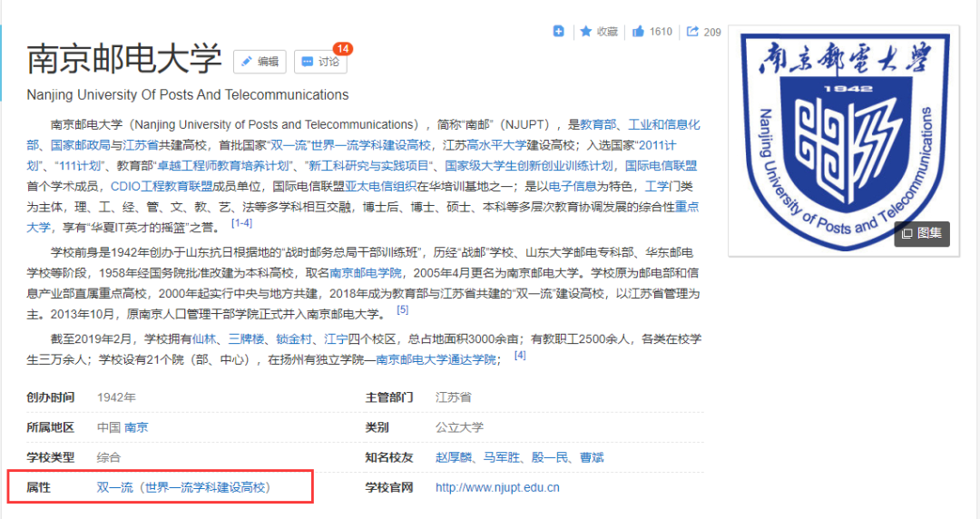Viewport: 980px width, 519px height.
Task: Open the 双一流 link in 属性 row
Action: point(115,487)
